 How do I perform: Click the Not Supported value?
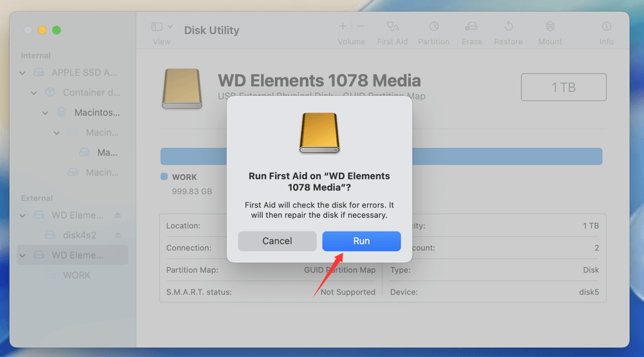(x=348, y=292)
